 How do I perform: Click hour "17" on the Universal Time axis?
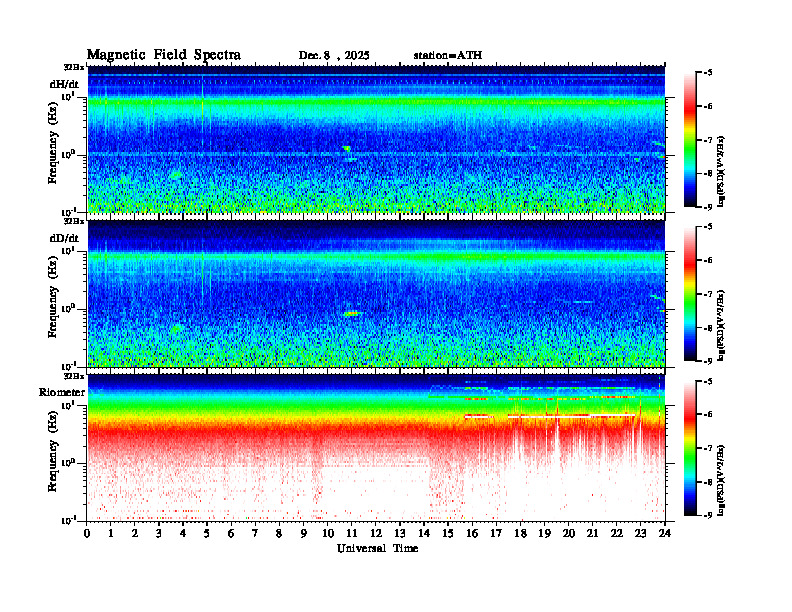[x=496, y=534]
